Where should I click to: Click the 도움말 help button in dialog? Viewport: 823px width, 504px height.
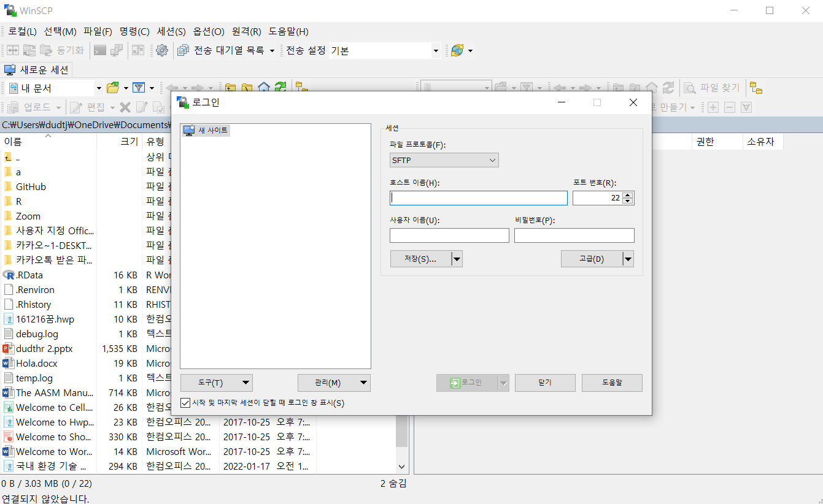(x=612, y=383)
